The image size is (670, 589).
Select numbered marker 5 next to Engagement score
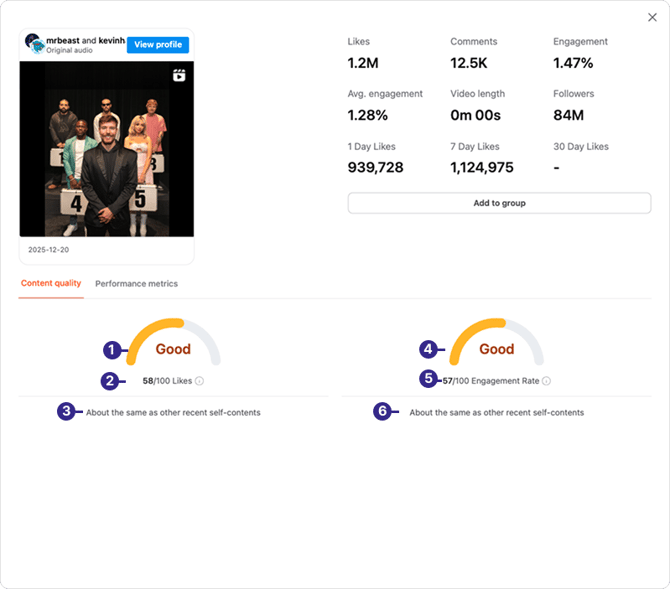pyautogui.click(x=429, y=379)
